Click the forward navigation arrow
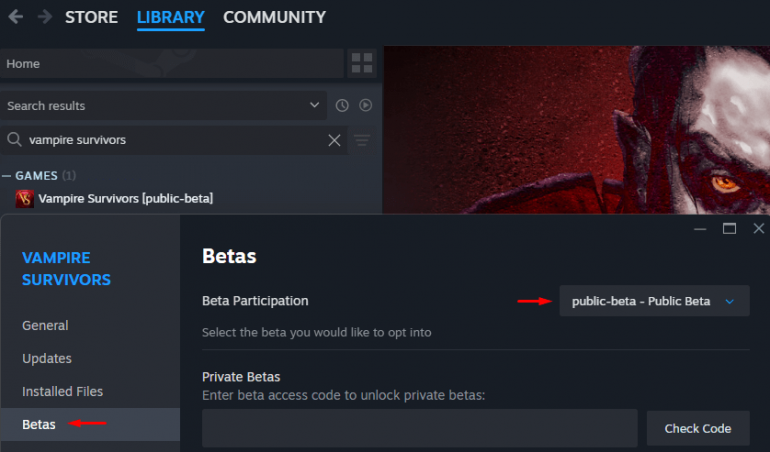 click(44, 17)
